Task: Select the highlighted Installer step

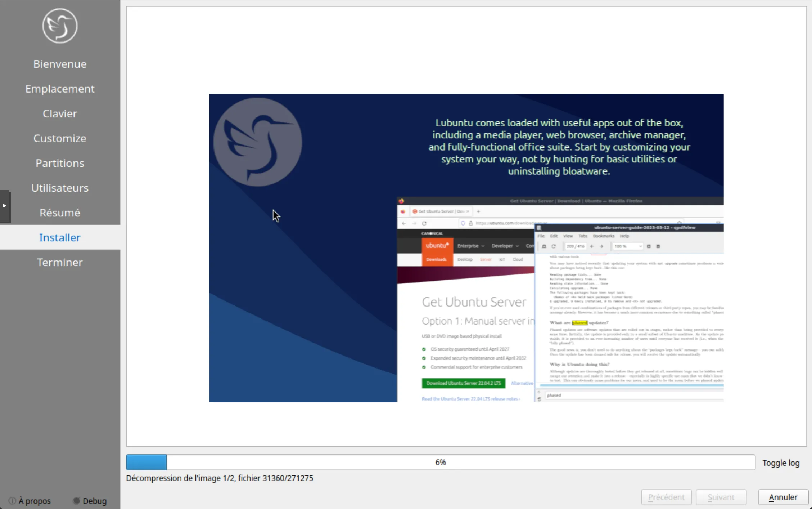Action: (x=60, y=237)
